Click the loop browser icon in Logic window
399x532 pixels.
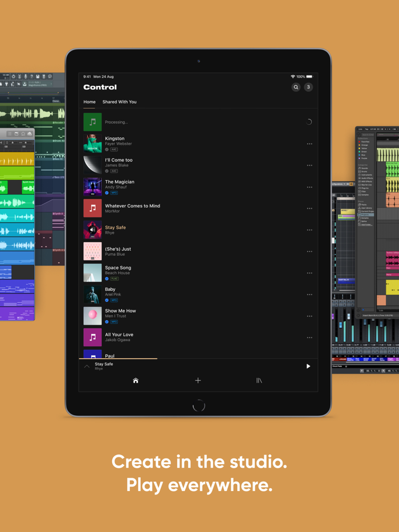pyautogui.click(x=23, y=134)
